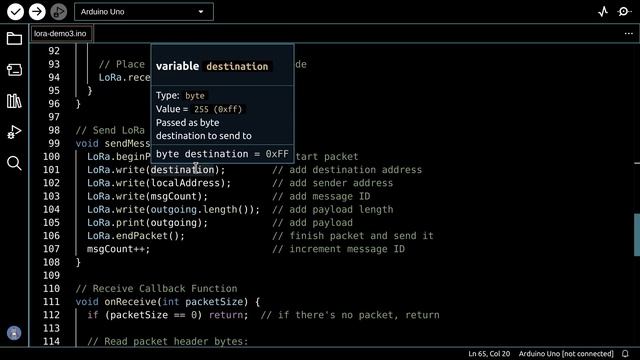Start debugging with the debug play button
This screenshot has height=360, width=640.
click(59, 11)
